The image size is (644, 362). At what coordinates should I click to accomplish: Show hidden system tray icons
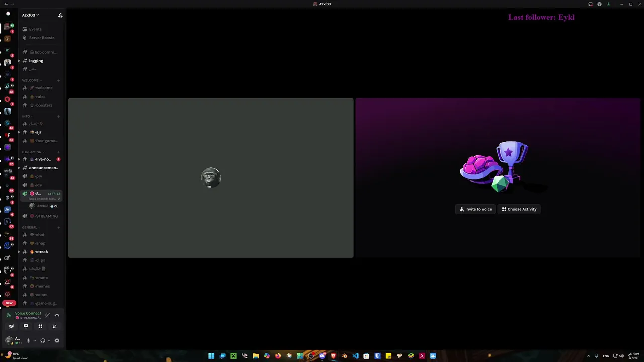pos(588,356)
